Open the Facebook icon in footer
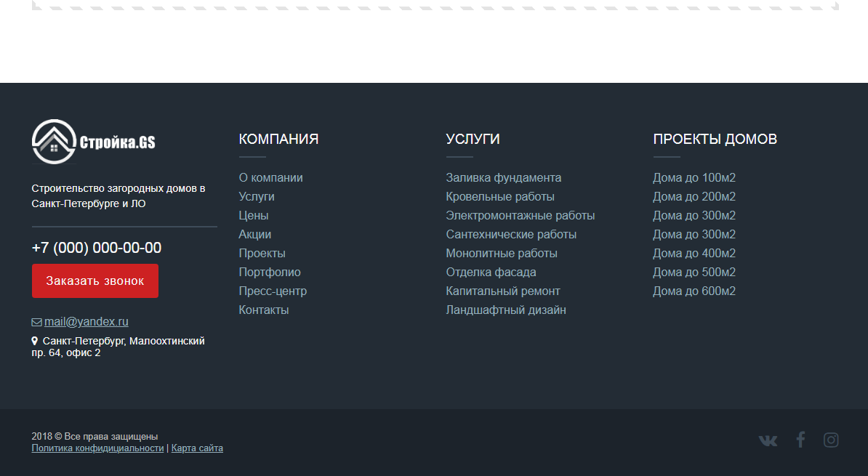The width and height of the screenshot is (868, 476). pyautogui.click(x=800, y=440)
